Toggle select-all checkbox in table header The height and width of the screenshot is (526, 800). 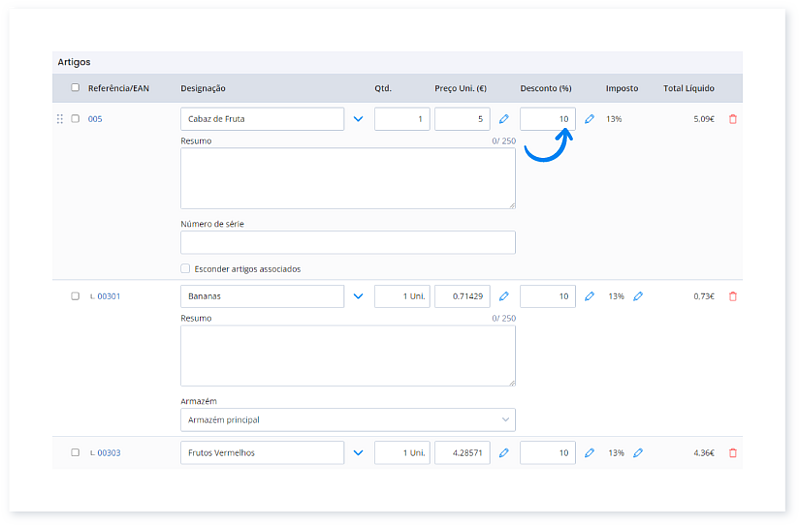coord(75,88)
